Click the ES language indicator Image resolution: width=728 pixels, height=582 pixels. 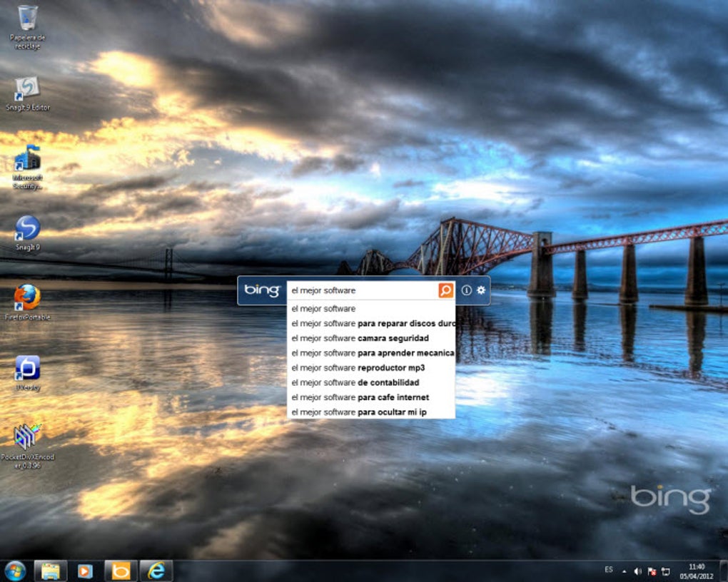[609, 570]
